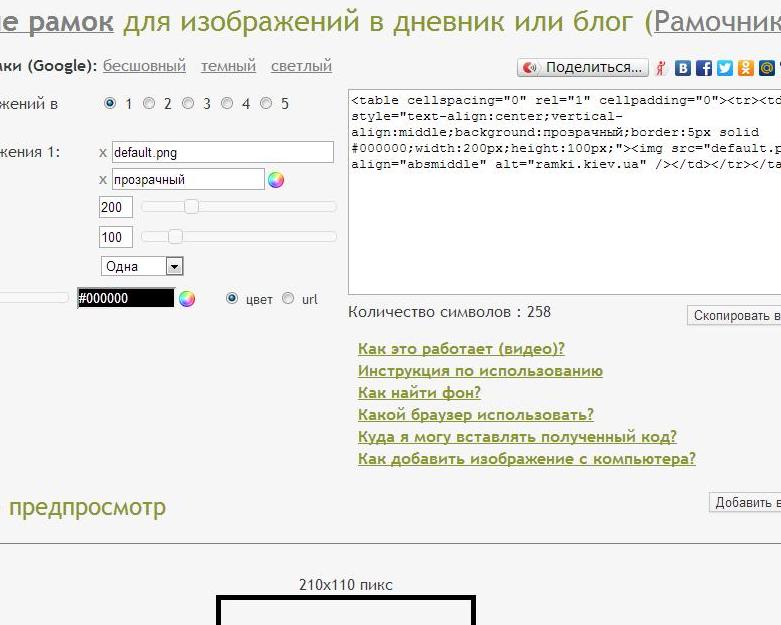Share on Odnoklassniki icon

point(745,68)
